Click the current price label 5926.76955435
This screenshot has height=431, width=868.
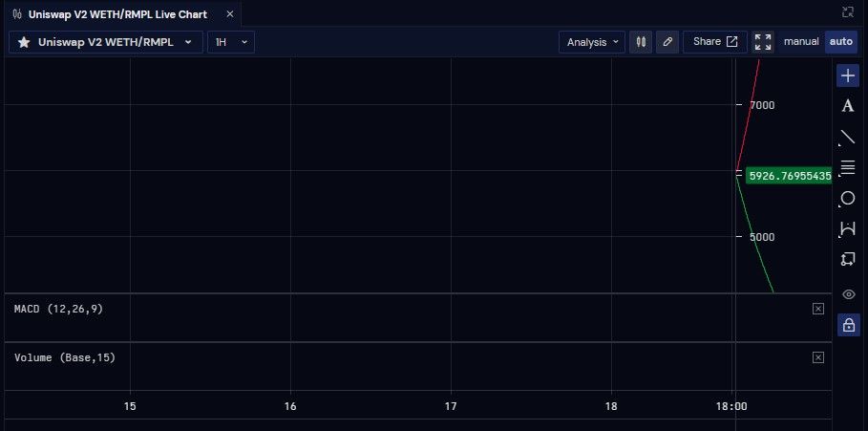coord(789,176)
